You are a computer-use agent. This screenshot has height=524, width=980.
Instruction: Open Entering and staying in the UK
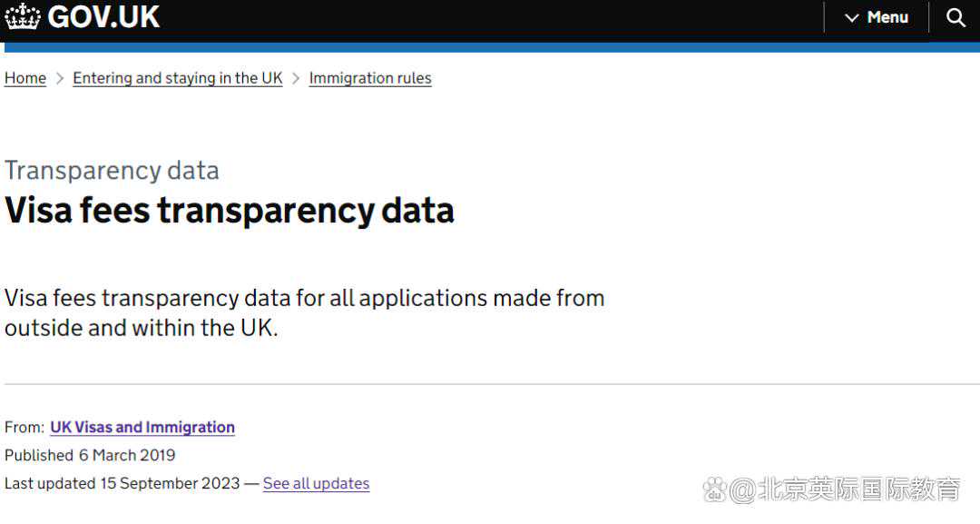[178, 78]
